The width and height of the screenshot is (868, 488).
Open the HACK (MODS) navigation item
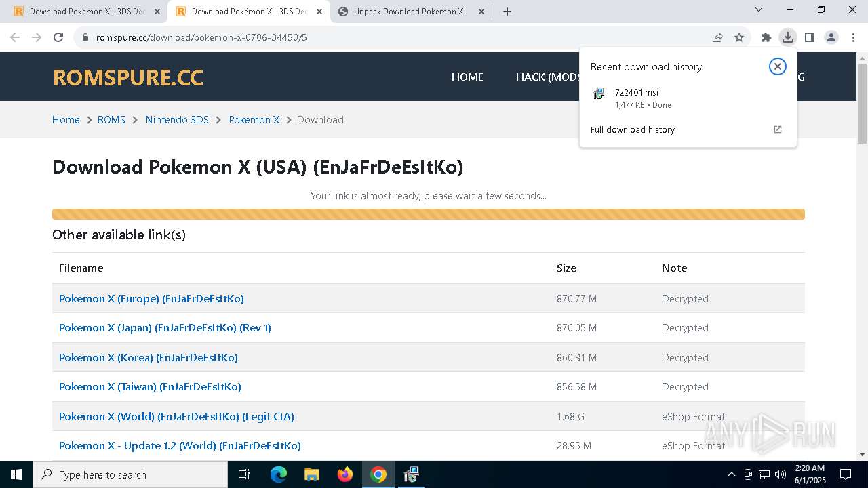coord(547,77)
